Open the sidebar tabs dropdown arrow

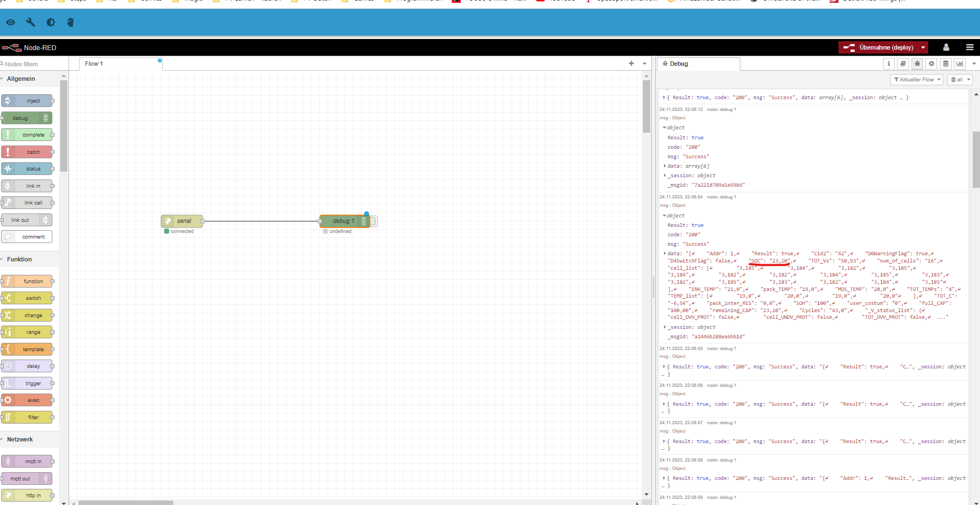click(x=974, y=64)
